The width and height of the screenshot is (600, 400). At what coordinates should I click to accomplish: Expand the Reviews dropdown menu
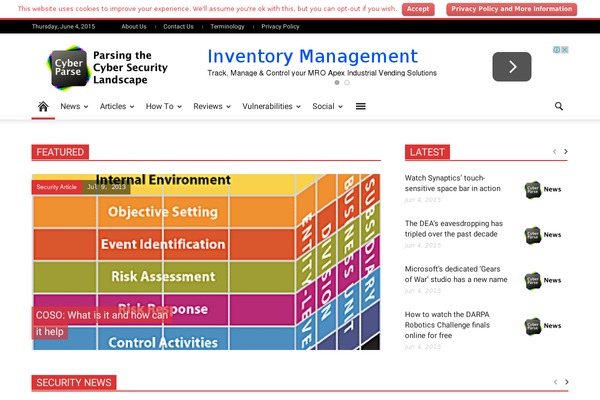coord(212,106)
